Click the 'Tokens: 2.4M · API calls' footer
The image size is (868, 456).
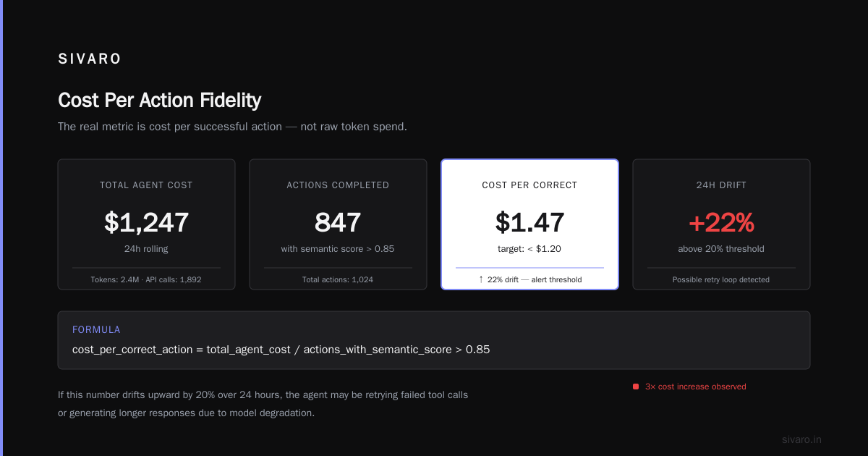coord(146,279)
